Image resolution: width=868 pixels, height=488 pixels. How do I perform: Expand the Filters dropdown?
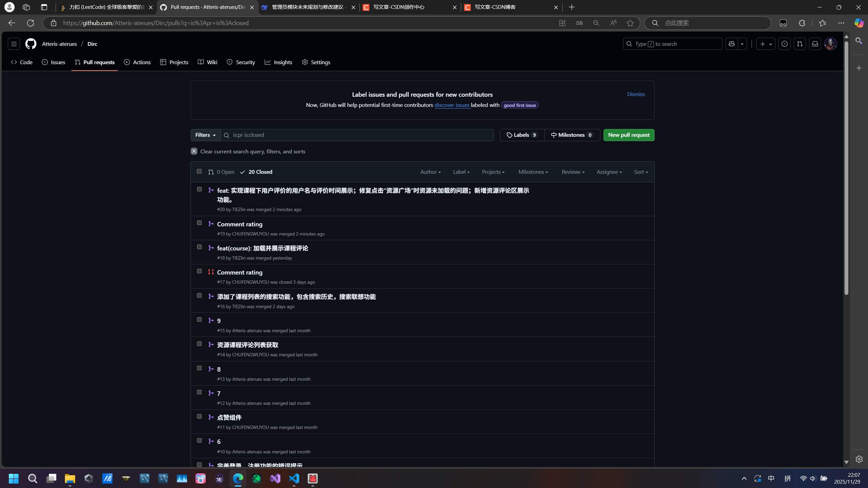tap(206, 135)
